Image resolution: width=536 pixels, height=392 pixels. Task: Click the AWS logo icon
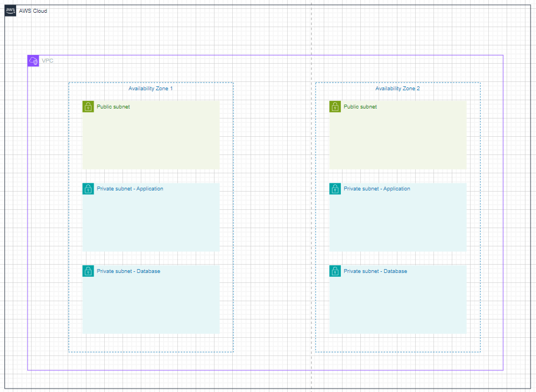(11, 11)
